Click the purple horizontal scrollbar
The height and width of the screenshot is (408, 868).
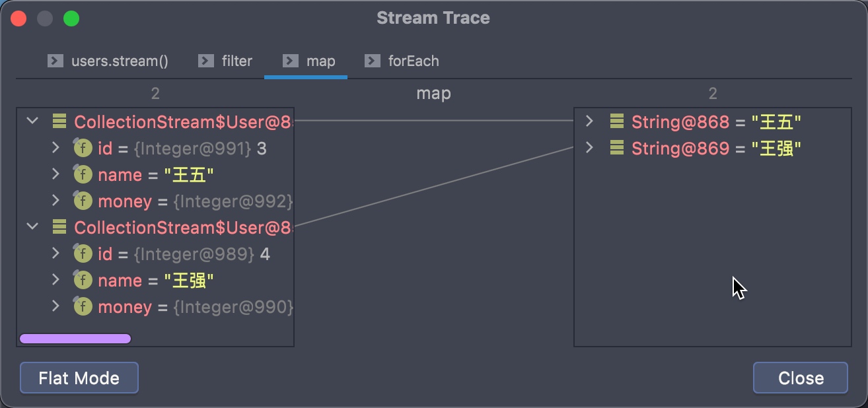click(75, 339)
